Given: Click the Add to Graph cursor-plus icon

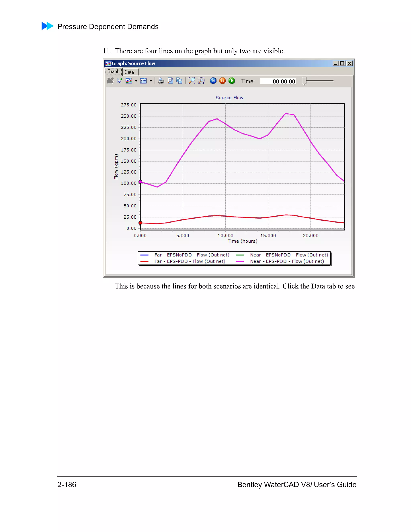Looking at the screenshot, I should pyautogui.click(x=120, y=81).
